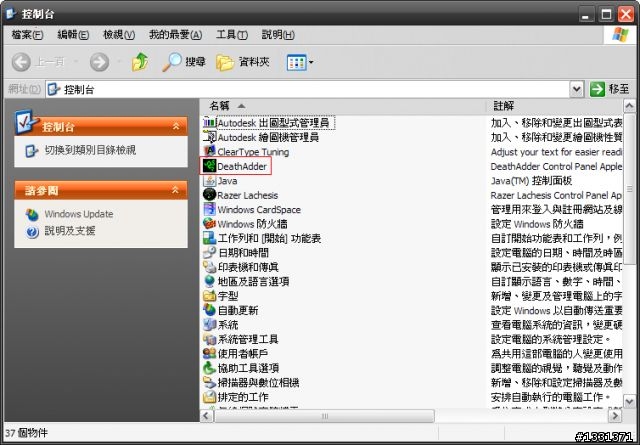Open the 檔案(F) menu
This screenshot has width=640, height=445.
(27, 35)
